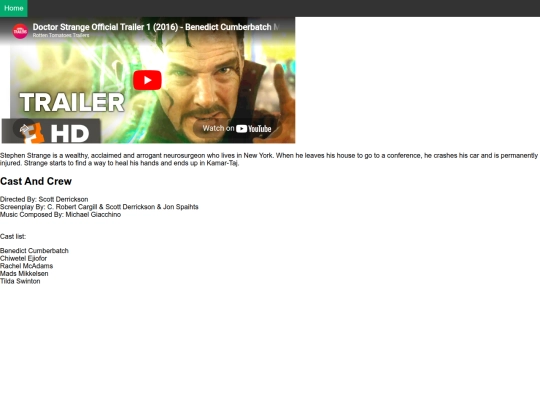Image resolution: width=540 pixels, height=405 pixels.
Task: Click the YouTube logo on the video
Action: 254,129
